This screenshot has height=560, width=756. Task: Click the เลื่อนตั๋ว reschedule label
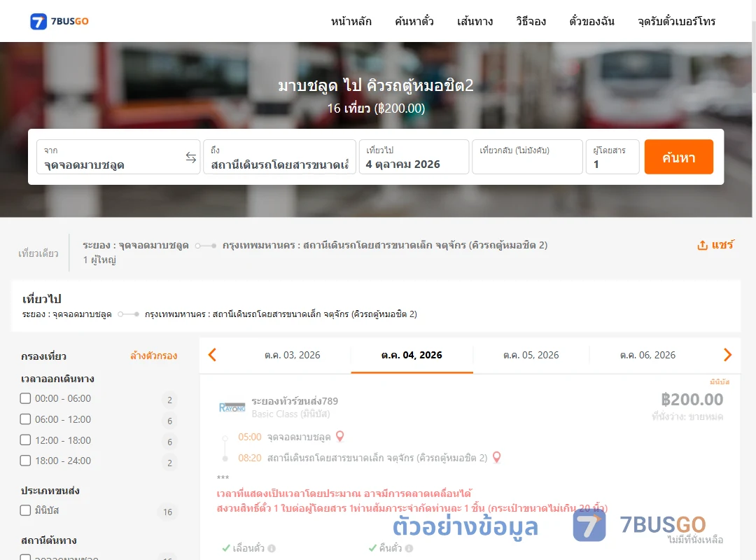pos(248,548)
